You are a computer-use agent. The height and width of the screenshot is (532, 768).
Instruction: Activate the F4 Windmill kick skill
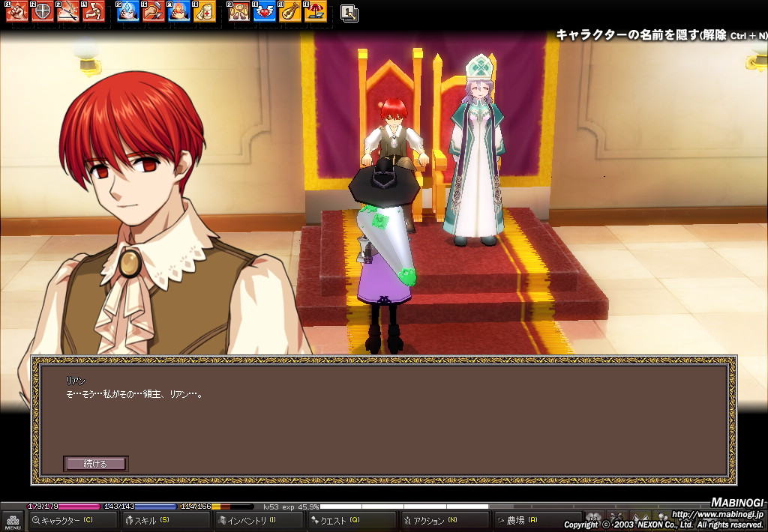click(x=94, y=12)
